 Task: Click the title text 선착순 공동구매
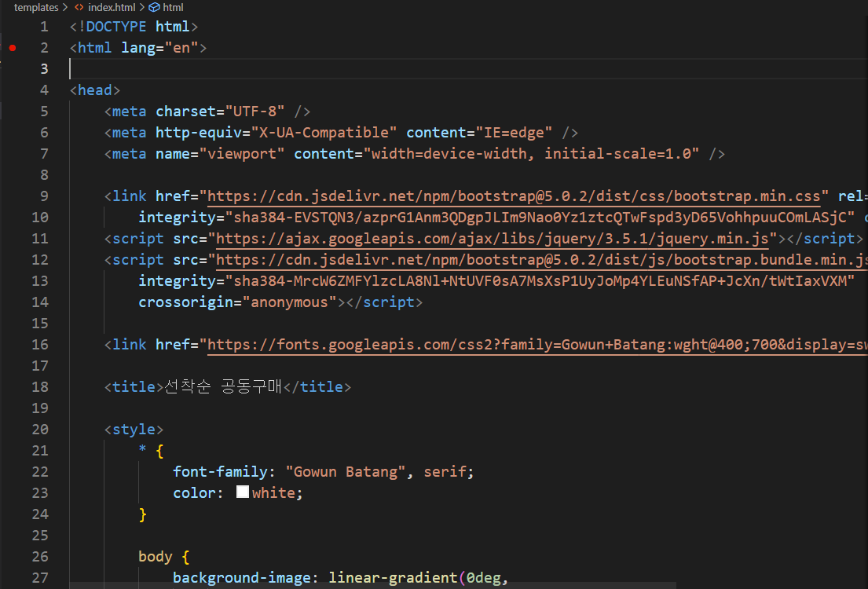(x=223, y=386)
